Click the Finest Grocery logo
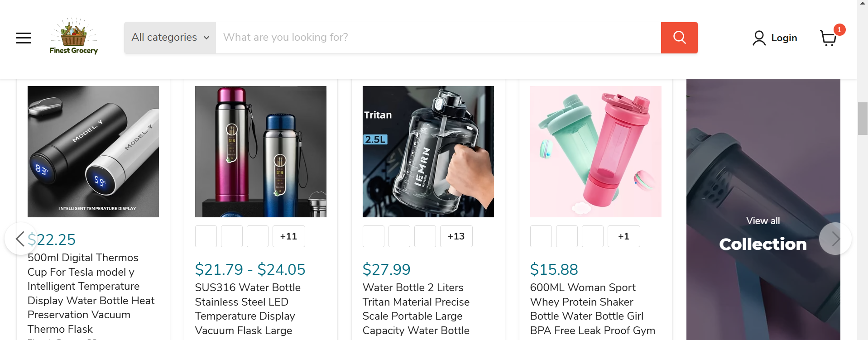The width and height of the screenshot is (868, 340). tap(73, 36)
